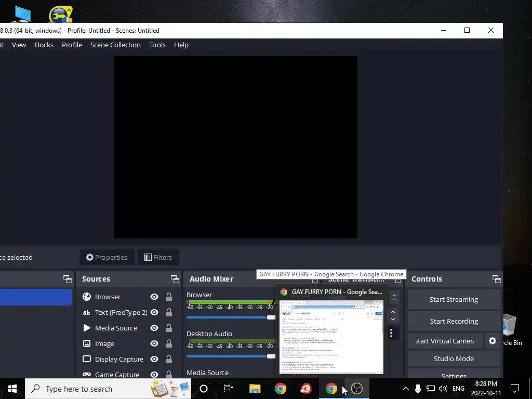Click the Display Capture monitor icon
This screenshot has height=399, width=532.
click(x=87, y=359)
